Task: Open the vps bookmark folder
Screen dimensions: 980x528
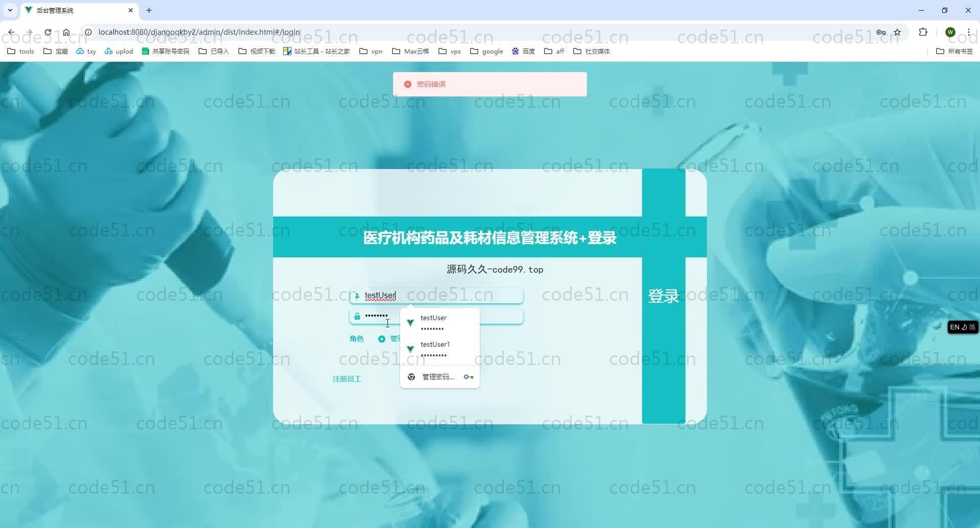Action: [450, 51]
